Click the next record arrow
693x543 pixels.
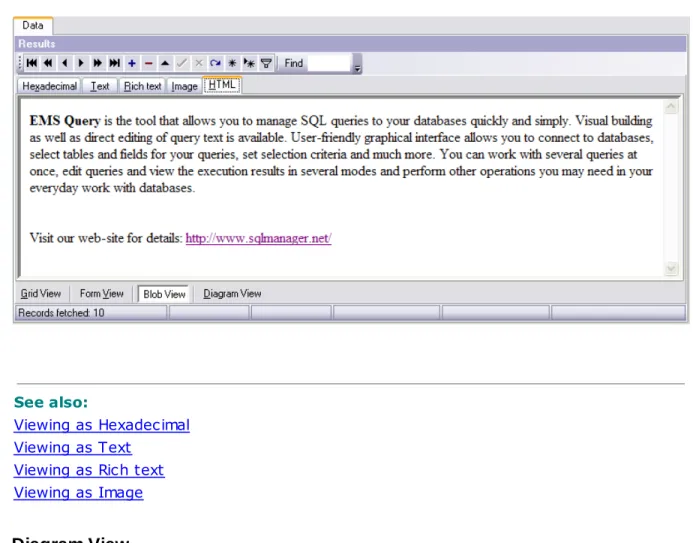click(x=81, y=63)
